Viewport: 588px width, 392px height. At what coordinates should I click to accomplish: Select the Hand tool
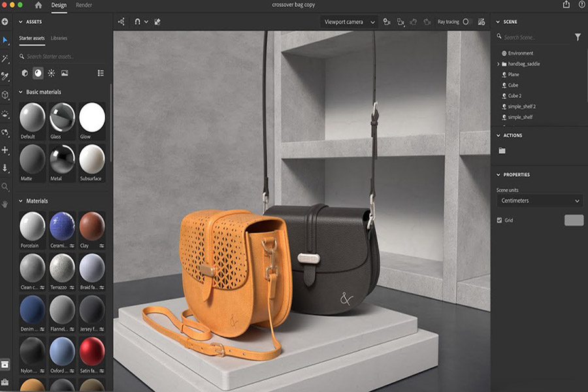5,204
